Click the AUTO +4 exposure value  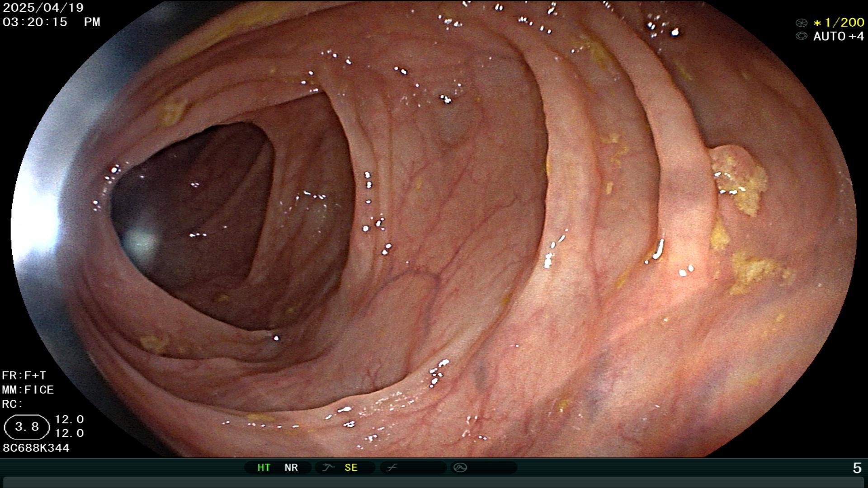(839, 36)
